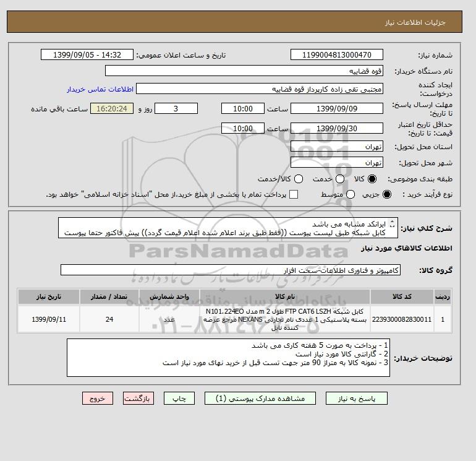
Task: Click the تاریخ نیاز column header
Action: click(x=49, y=296)
